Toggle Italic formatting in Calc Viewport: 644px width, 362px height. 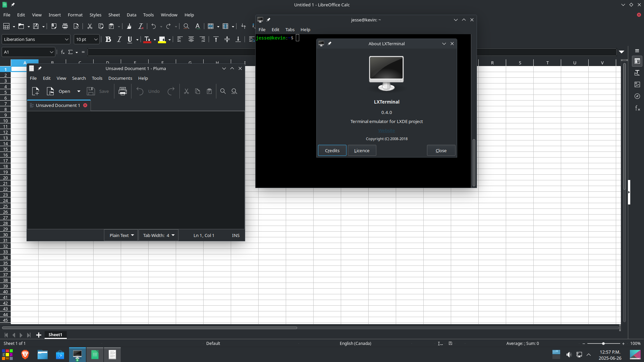119,40
